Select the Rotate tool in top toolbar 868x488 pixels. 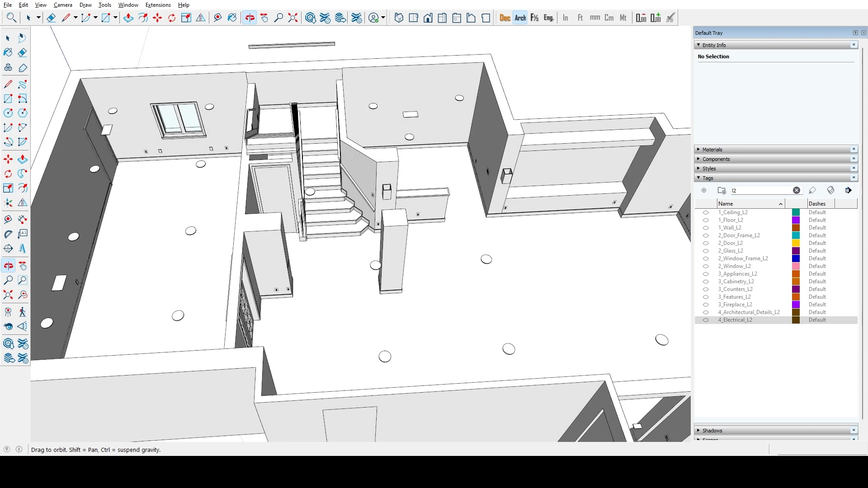172,18
